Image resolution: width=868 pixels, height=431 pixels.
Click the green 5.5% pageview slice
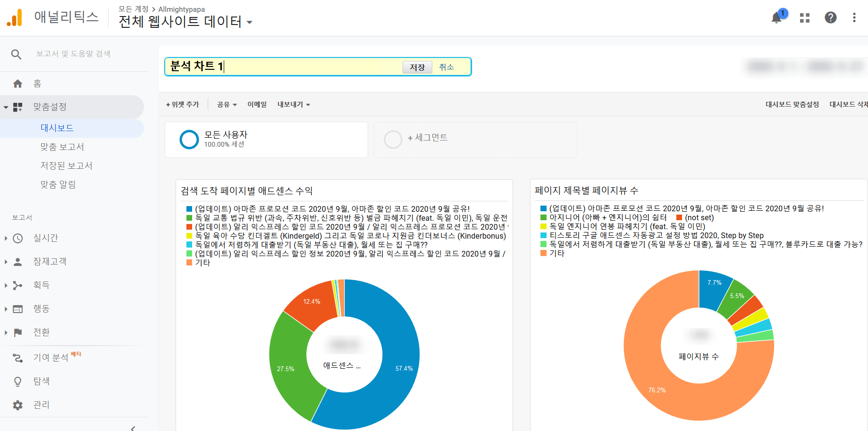[x=735, y=300]
